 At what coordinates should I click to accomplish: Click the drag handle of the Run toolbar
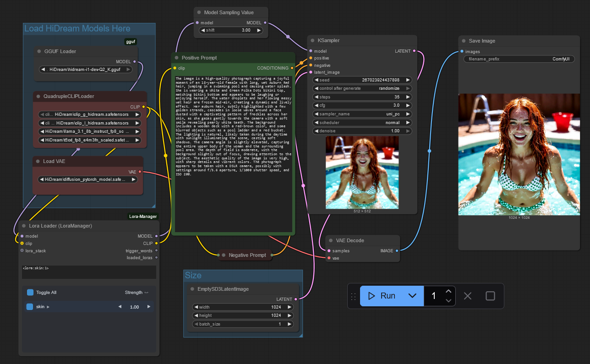point(353,296)
